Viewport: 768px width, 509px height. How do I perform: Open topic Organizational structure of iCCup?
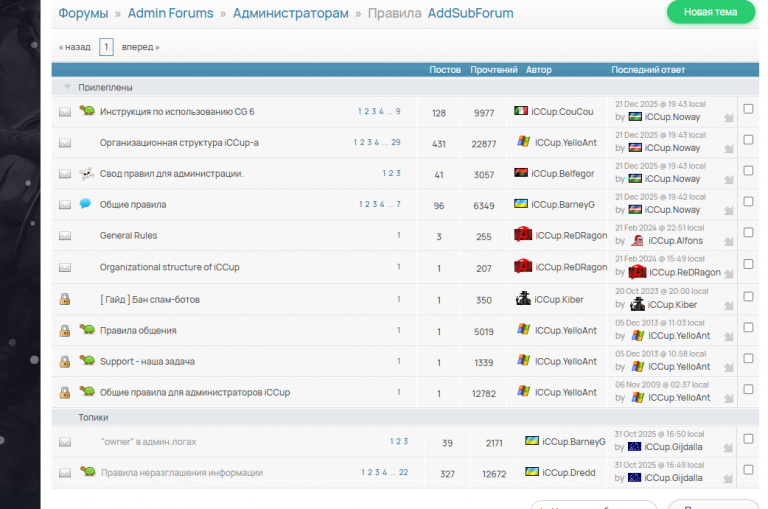click(169, 267)
